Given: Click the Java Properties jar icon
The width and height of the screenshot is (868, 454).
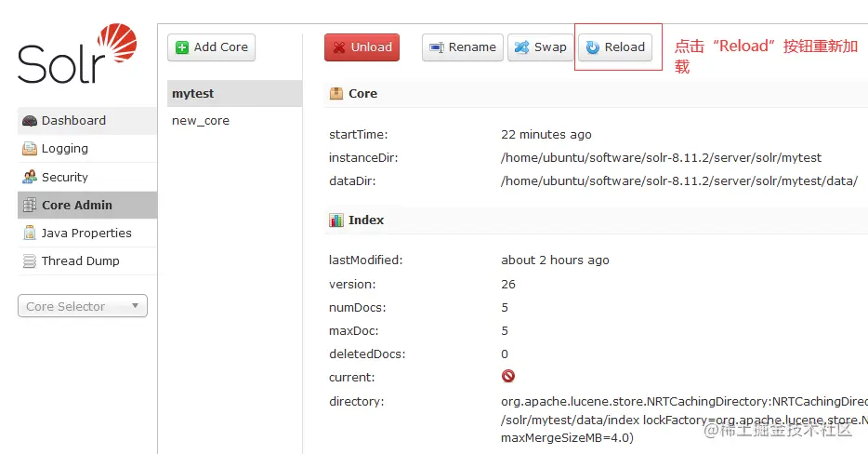Looking at the screenshot, I should (30, 233).
